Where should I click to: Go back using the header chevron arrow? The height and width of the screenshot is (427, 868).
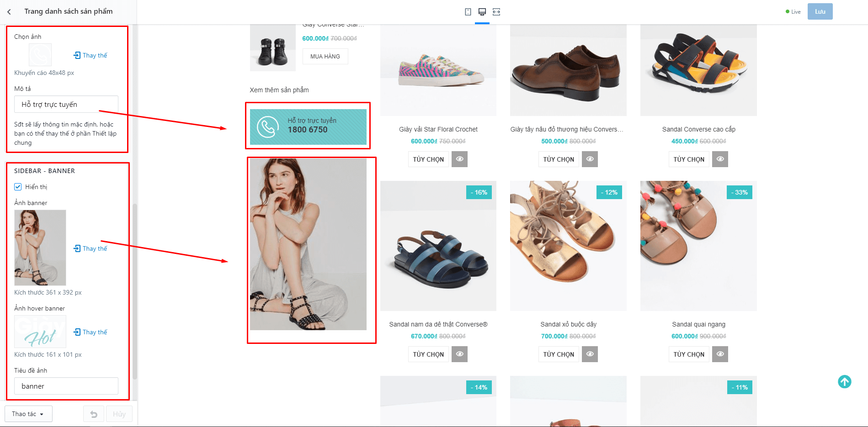tap(9, 12)
